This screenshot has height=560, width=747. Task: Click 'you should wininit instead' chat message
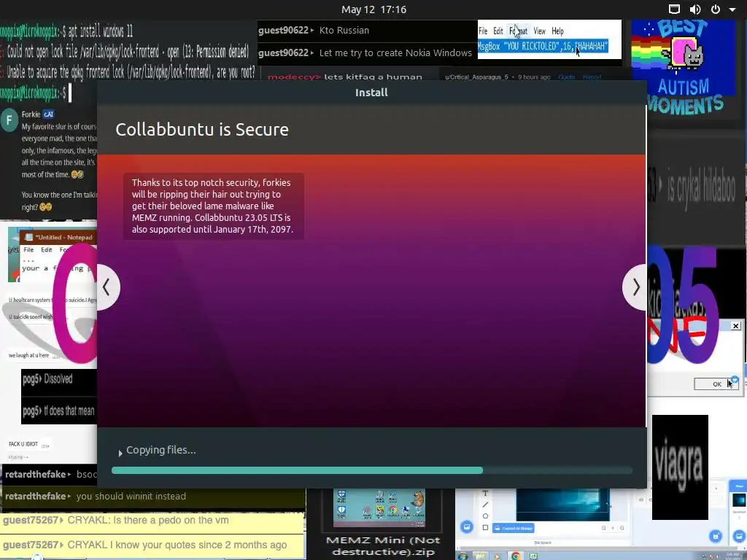(131, 496)
